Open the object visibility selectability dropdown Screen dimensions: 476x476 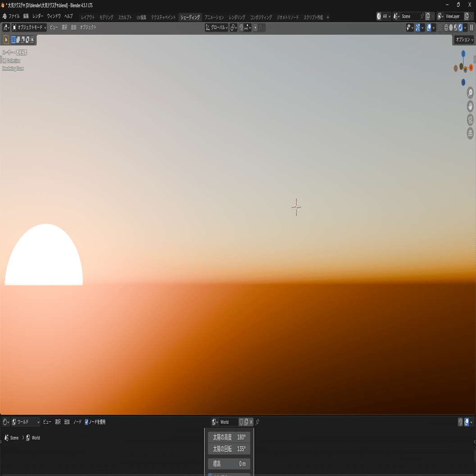410,28
